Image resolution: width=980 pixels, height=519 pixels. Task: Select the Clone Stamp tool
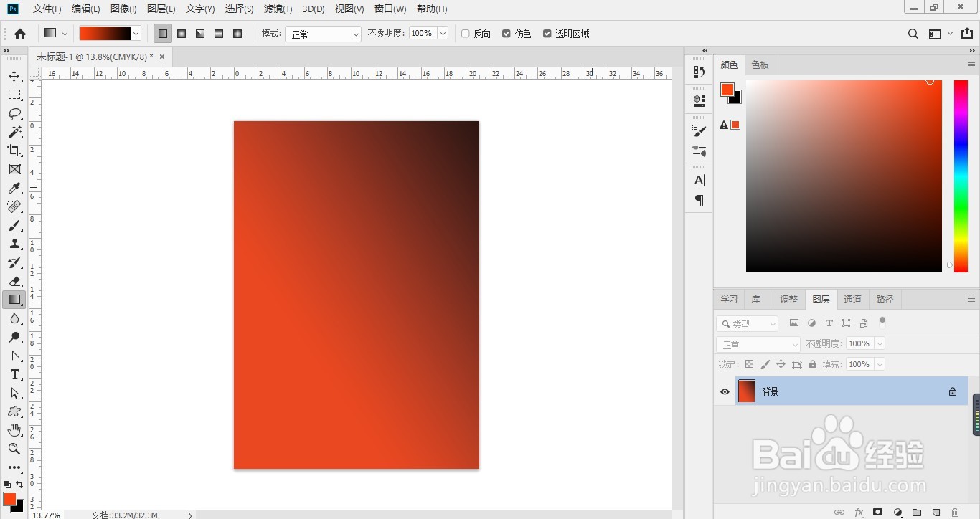tap(14, 244)
